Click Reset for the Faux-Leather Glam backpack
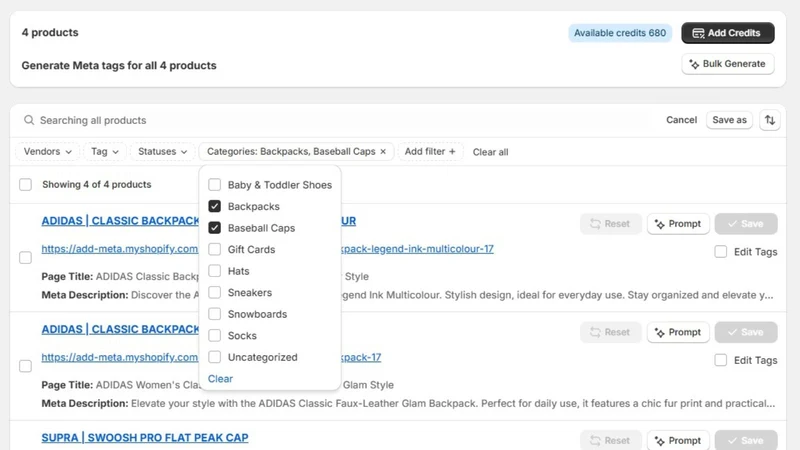 [x=610, y=332]
